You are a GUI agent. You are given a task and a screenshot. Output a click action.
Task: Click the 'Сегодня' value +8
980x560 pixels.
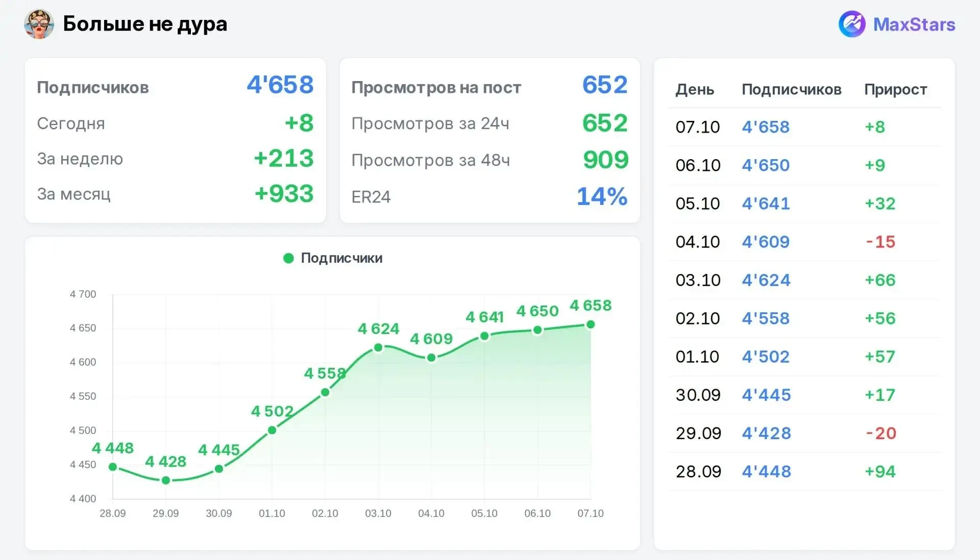[x=299, y=123]
